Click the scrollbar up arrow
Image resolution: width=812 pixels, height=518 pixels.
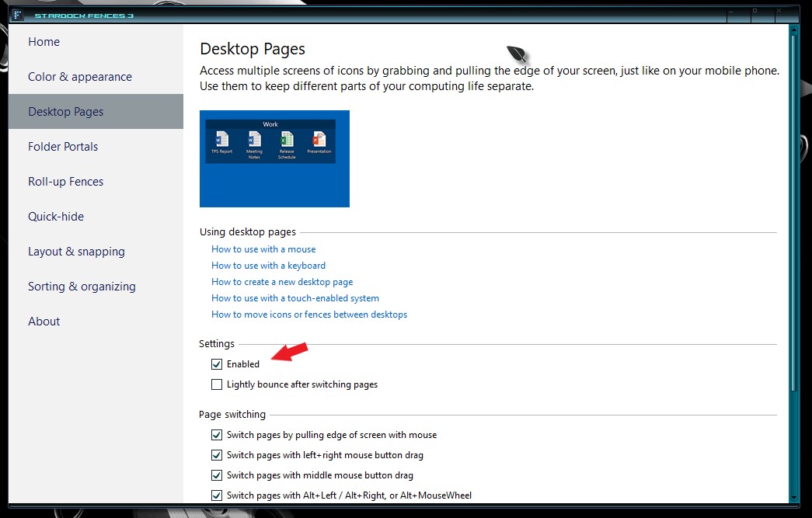793,29
